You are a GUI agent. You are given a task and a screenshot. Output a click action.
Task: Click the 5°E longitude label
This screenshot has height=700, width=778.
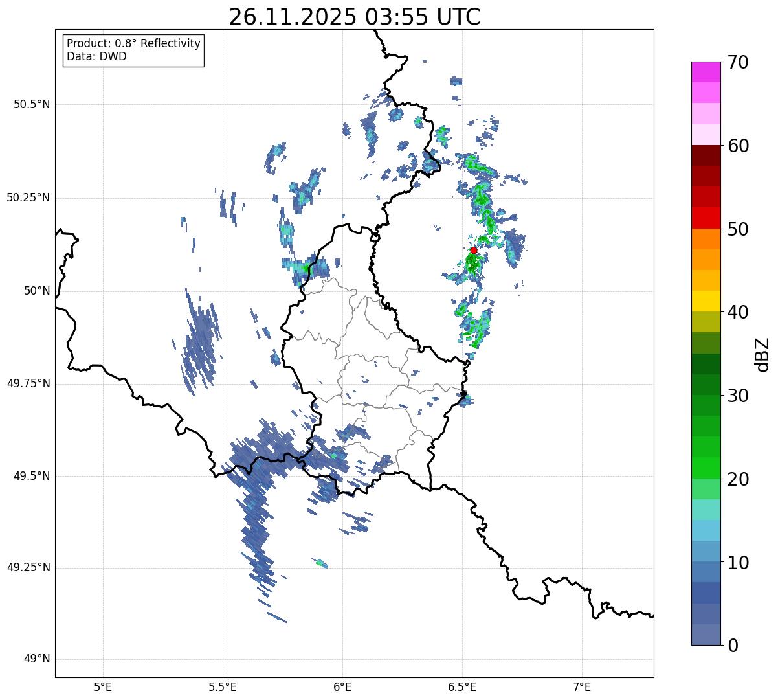tap(103, 686)
